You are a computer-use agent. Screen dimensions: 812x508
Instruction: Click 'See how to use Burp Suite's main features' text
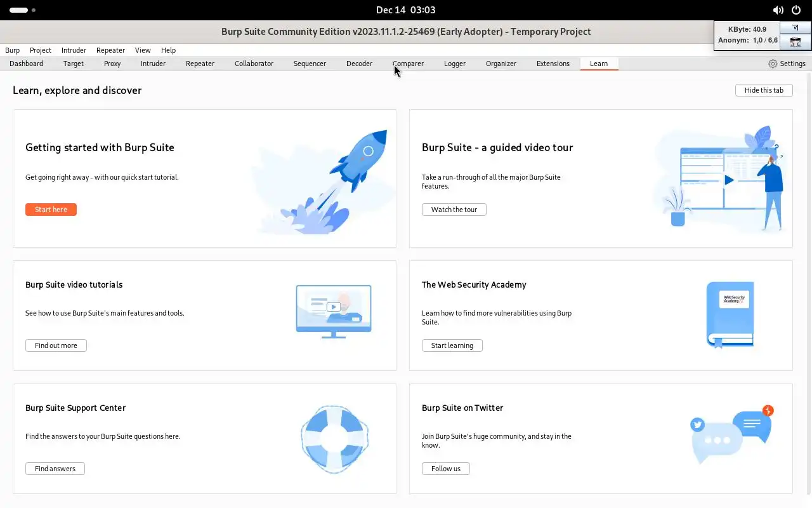pos(105,313)
